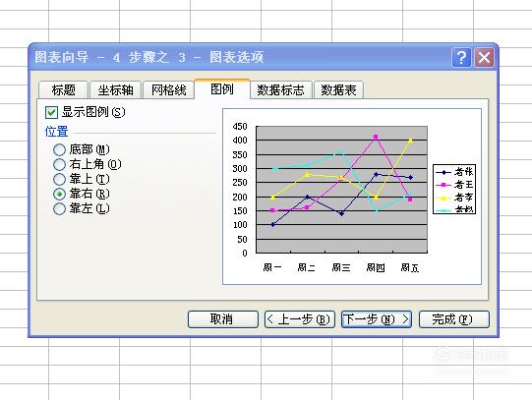Screen dimensions: 532x400
Task: Click the 完成 button
Action: (x=454, y=319)
